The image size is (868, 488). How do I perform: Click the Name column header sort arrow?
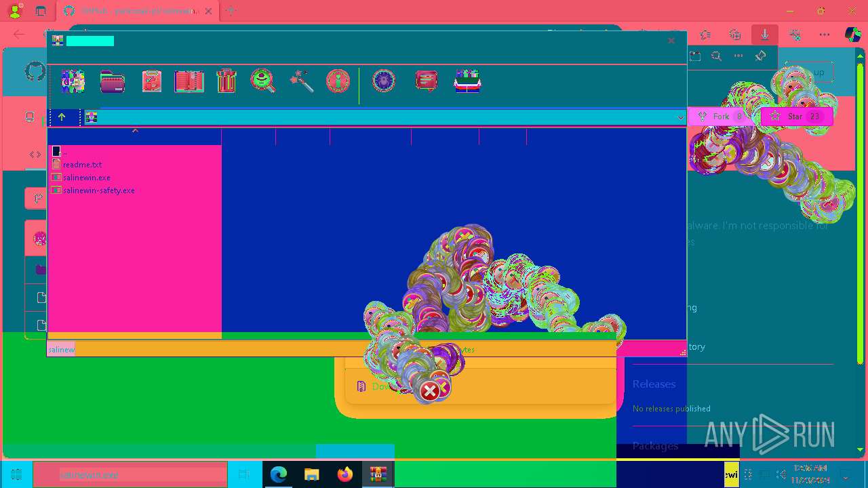click(x=135, y=131)
